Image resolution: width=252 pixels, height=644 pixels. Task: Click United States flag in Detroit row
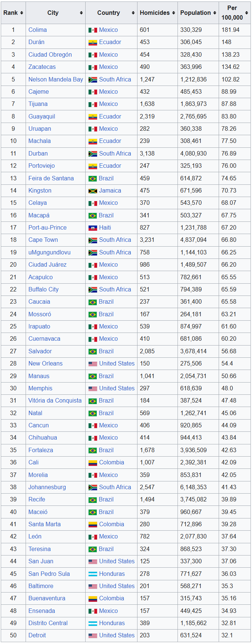click(93, 635)
